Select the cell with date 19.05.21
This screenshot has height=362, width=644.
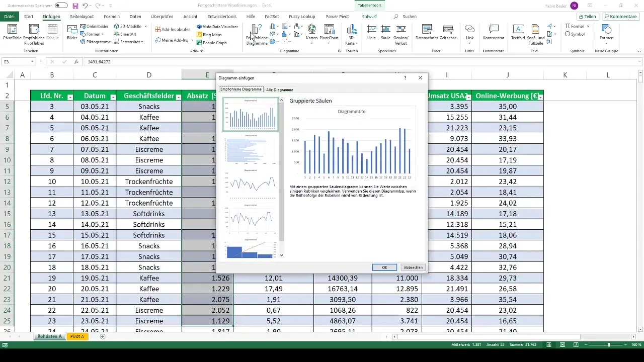pyautogui.click(x=95, y=278)
